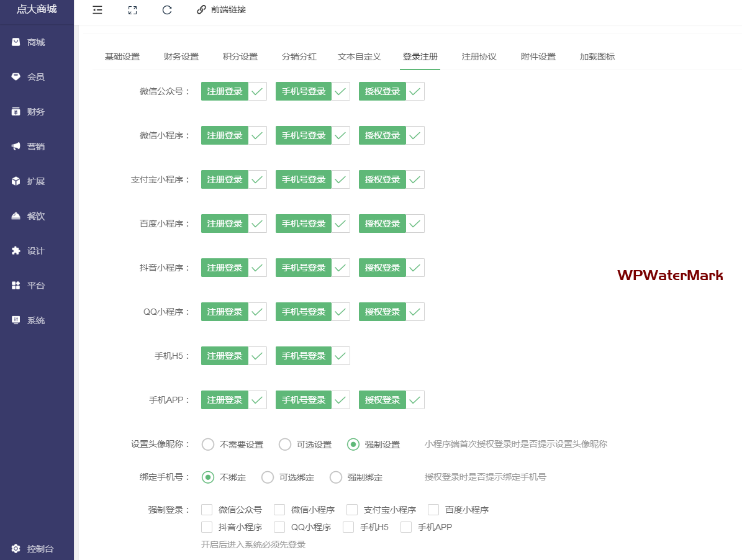Click the 点大商城 logo title
Viewport: 742px width, 560px height.
click(37, 9)
